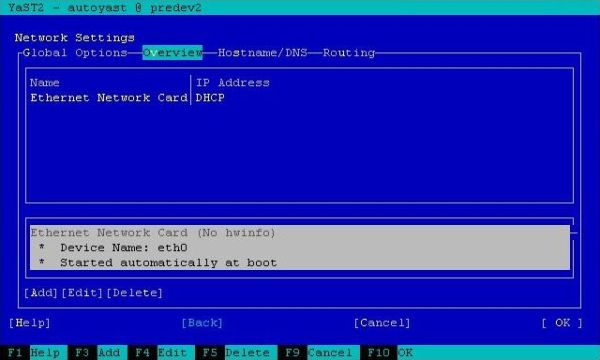
Task: Click the [Add] button below the details
Action: click(x=41, y=293)
